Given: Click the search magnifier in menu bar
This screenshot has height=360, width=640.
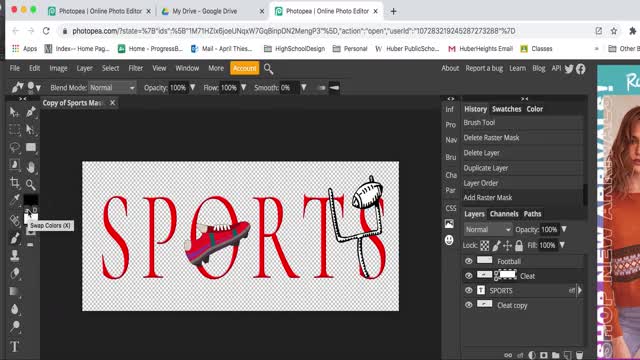Looking at the screenshot, I should 268,69.
